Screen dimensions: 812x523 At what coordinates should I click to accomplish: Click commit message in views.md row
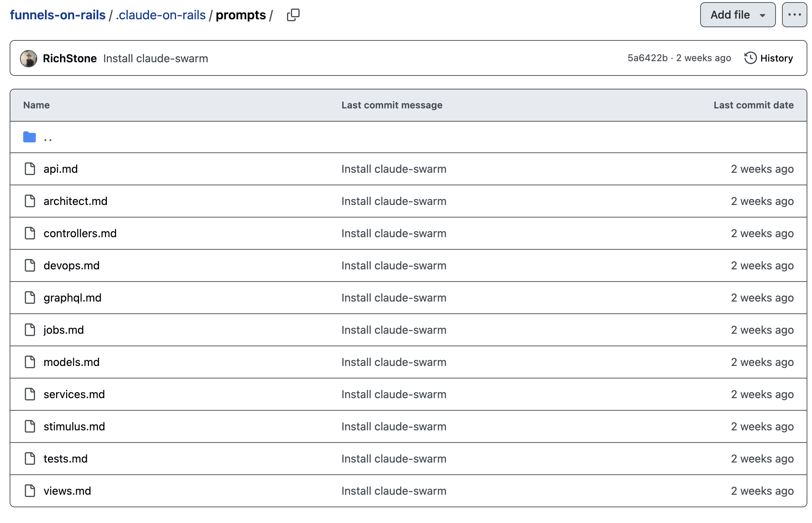394,491
